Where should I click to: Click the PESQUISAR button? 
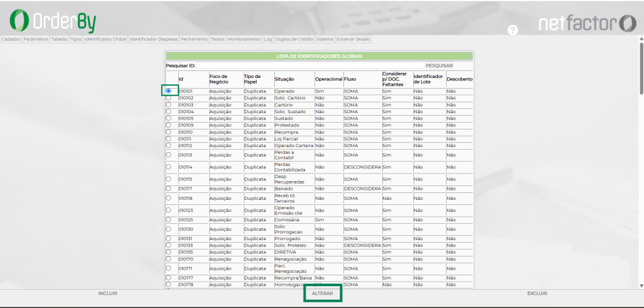pos(439,66)
